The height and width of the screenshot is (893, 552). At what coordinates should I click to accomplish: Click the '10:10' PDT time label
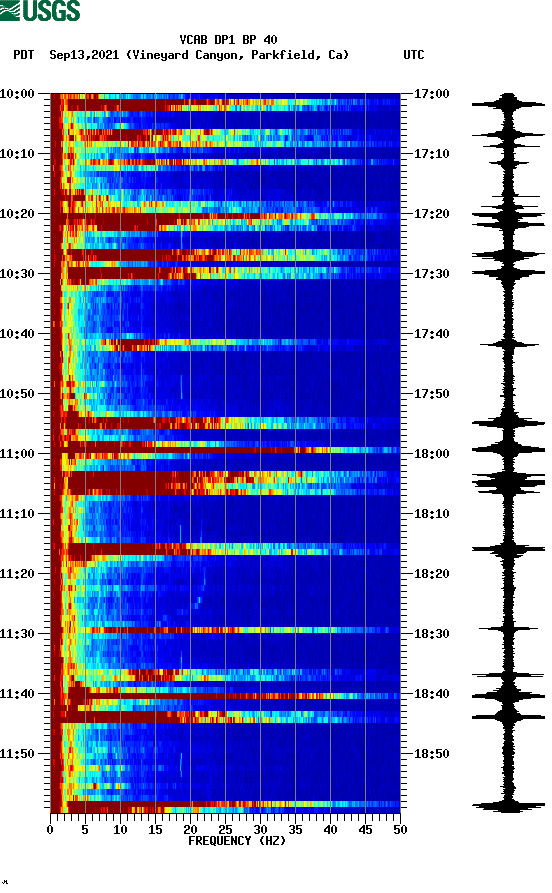pos(17,154)
